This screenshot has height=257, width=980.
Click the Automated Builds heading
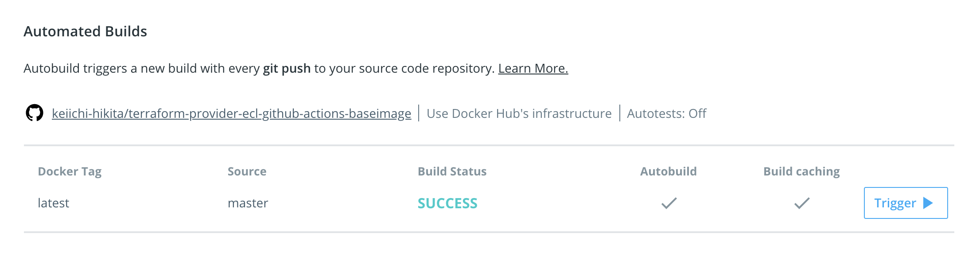point(86,31)
